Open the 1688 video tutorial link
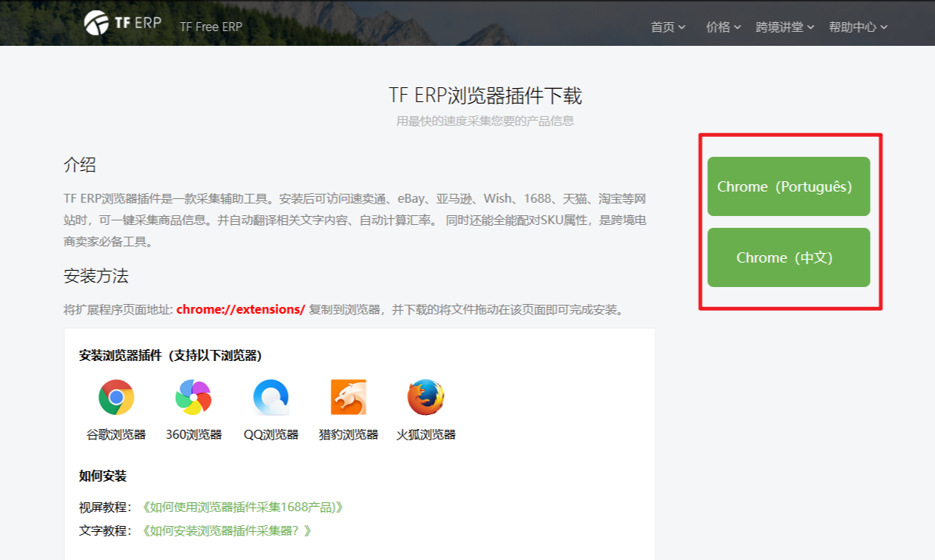 pyautogui.click(x=242, y=507)
